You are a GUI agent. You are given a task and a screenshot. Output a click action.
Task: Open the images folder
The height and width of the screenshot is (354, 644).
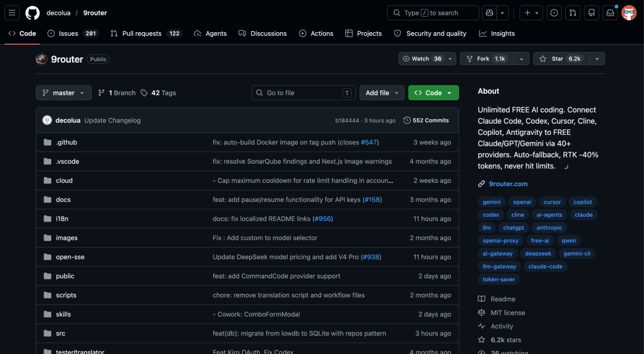click(67, 238)
